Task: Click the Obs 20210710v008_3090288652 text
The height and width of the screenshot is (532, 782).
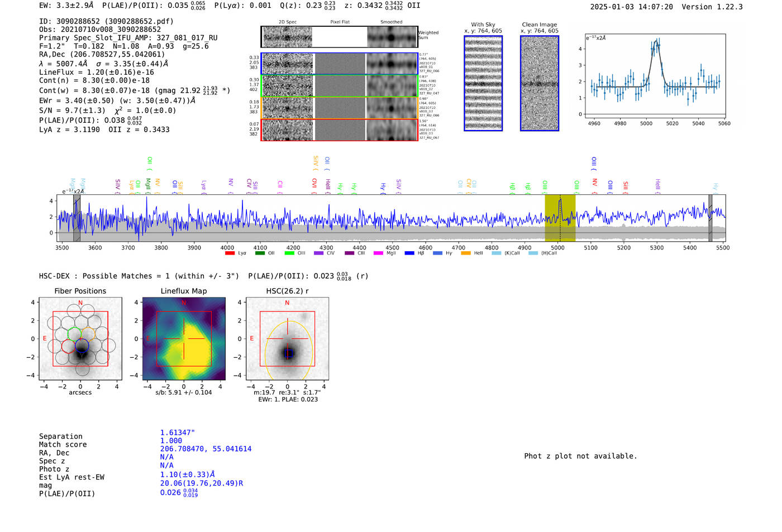Action: pyautogui.click(x=100, y=30)
